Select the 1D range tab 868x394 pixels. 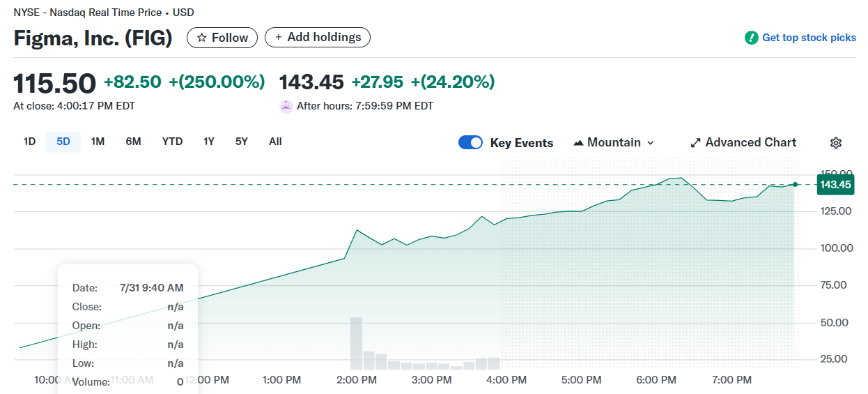29,142
